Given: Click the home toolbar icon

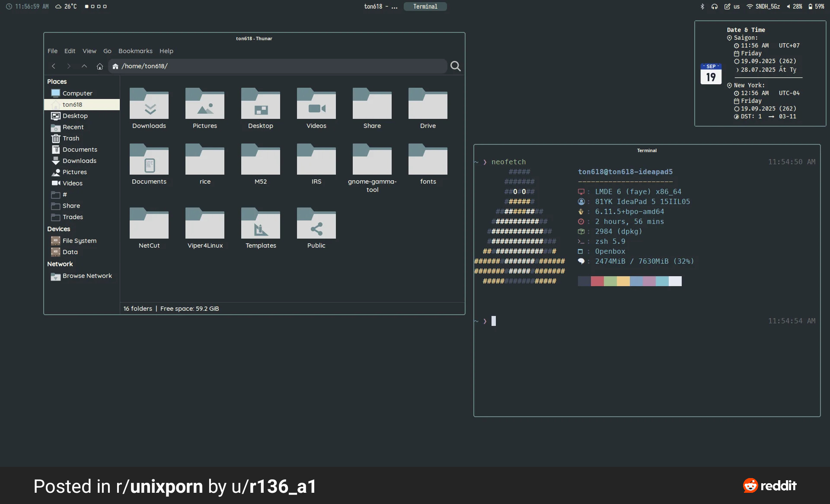Looking at the screenshot, I should tap(100, 66).
